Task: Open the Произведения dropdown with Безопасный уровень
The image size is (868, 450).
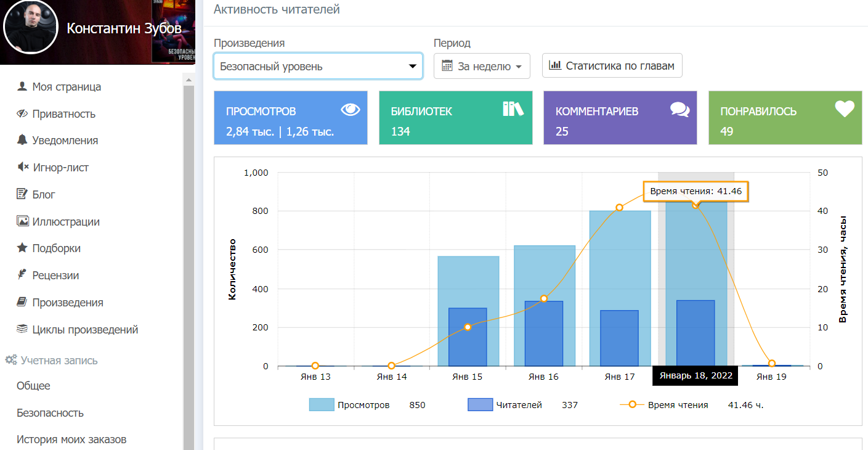Action: click(x=318, y=67)
